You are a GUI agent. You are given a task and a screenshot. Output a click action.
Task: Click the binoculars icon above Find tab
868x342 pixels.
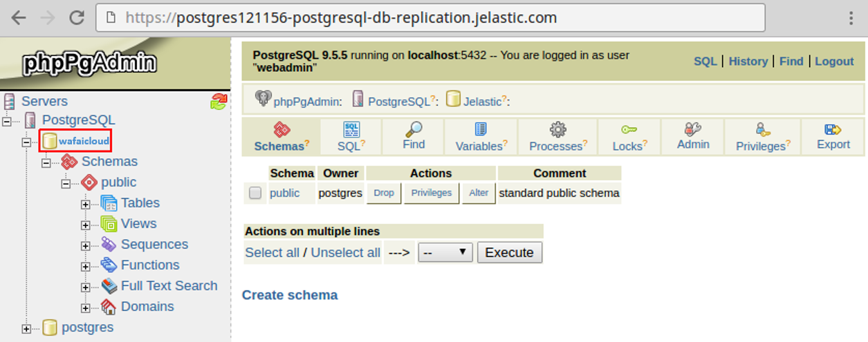tap(414, 129)
